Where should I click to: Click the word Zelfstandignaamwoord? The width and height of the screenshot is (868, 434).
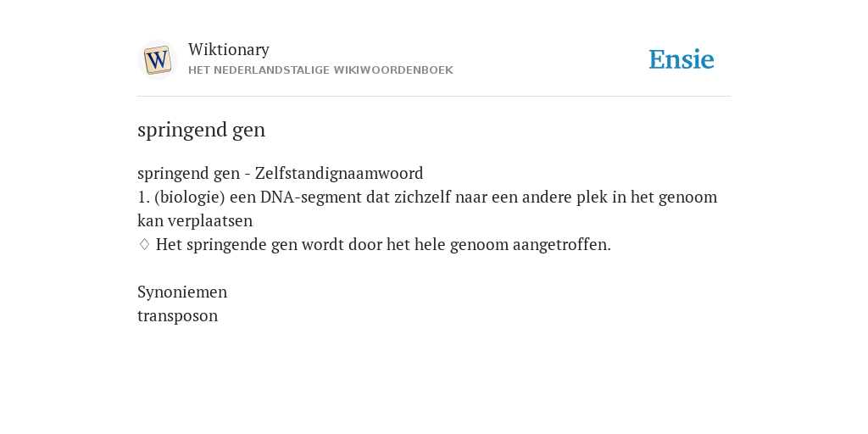pyautogui.click(x=339, y=173)
